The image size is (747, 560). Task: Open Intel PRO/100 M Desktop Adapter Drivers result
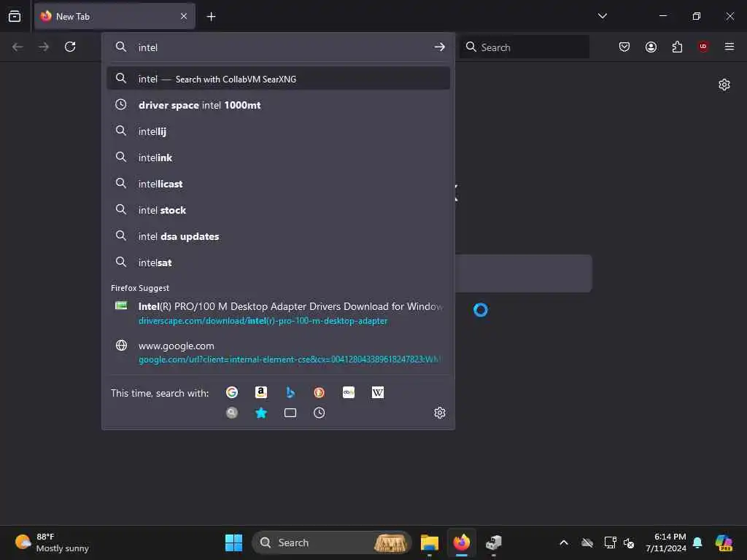(x=278, y=313)
